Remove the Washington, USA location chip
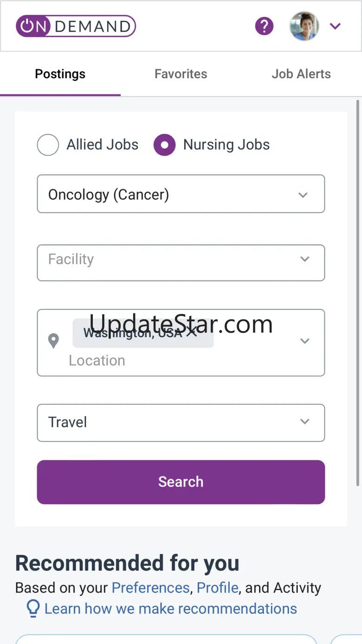 point(191,332)
